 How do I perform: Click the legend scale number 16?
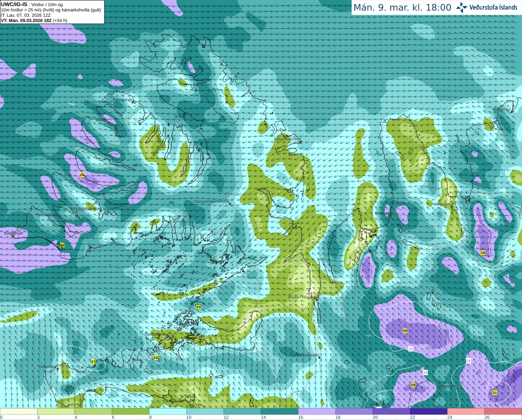pos(301,417)
